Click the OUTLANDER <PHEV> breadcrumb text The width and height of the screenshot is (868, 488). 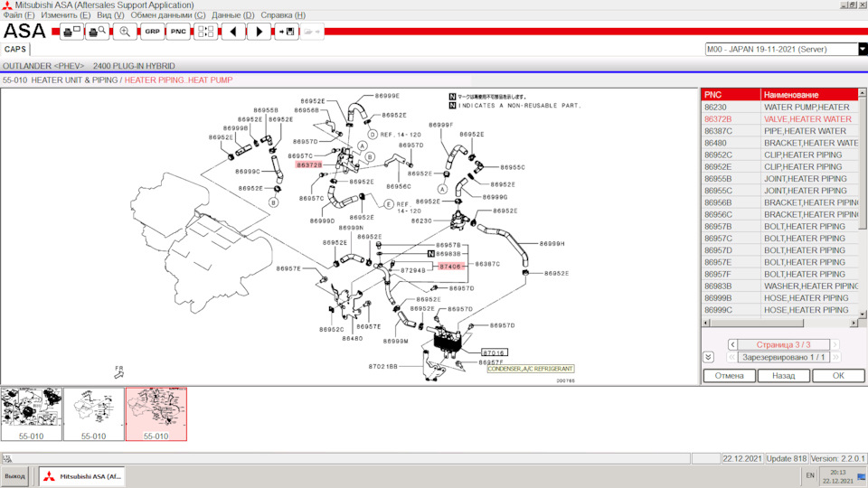(x=43, y=66)
